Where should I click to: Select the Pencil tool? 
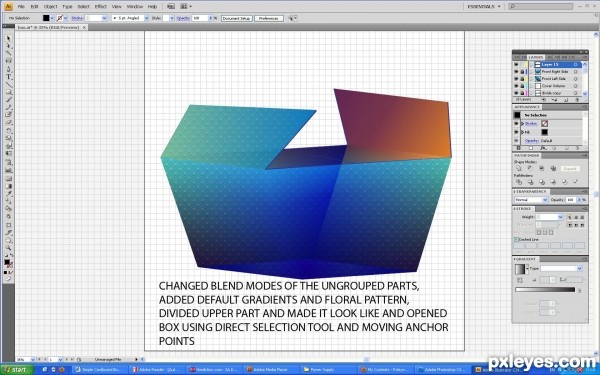pyautogui.click(x=9, y=107)
